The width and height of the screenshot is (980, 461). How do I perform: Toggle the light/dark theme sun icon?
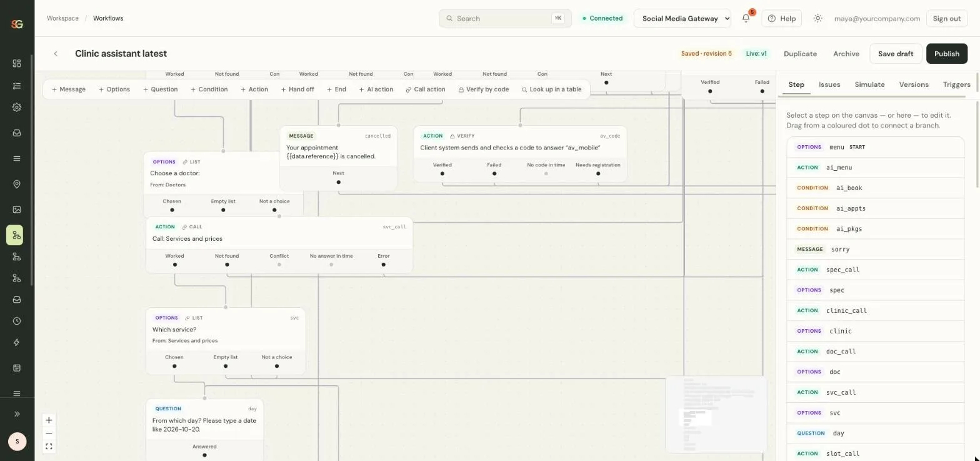pos(817,18)
